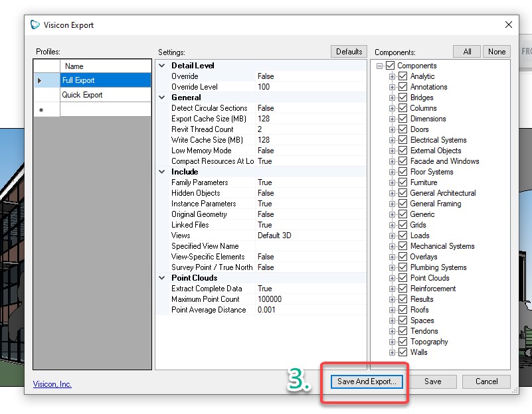Disable the Furniture component

[x=402, y=182]
